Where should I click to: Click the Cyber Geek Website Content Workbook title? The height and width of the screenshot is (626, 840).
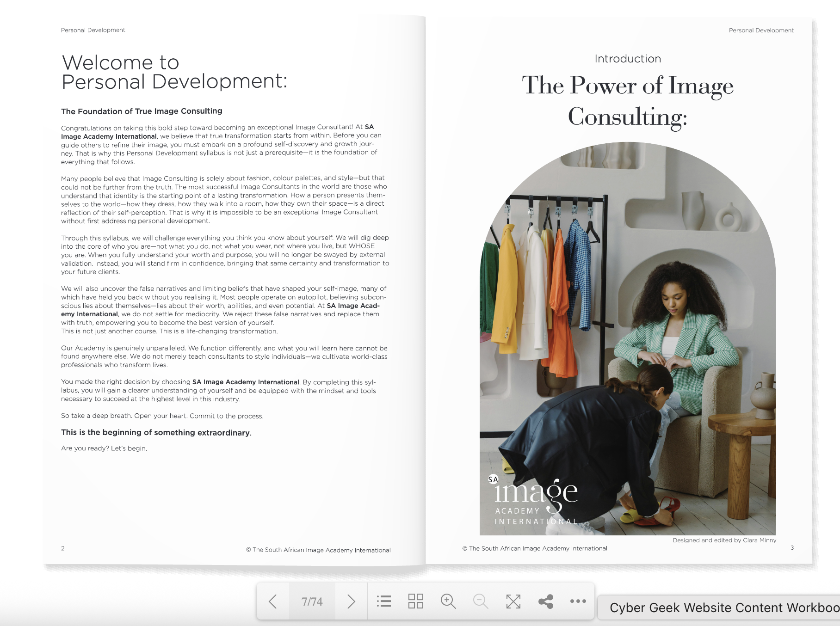pyautogui.click(x=724, y=608)
